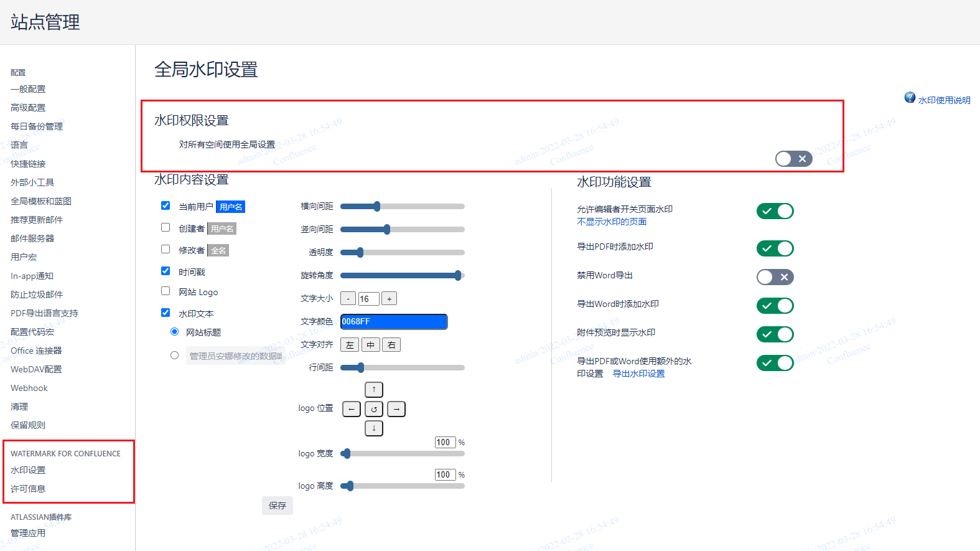Click the 不显示水印的页面 link
The width and height of the screenshot is (980, 551).
click(x=612, y=222)
